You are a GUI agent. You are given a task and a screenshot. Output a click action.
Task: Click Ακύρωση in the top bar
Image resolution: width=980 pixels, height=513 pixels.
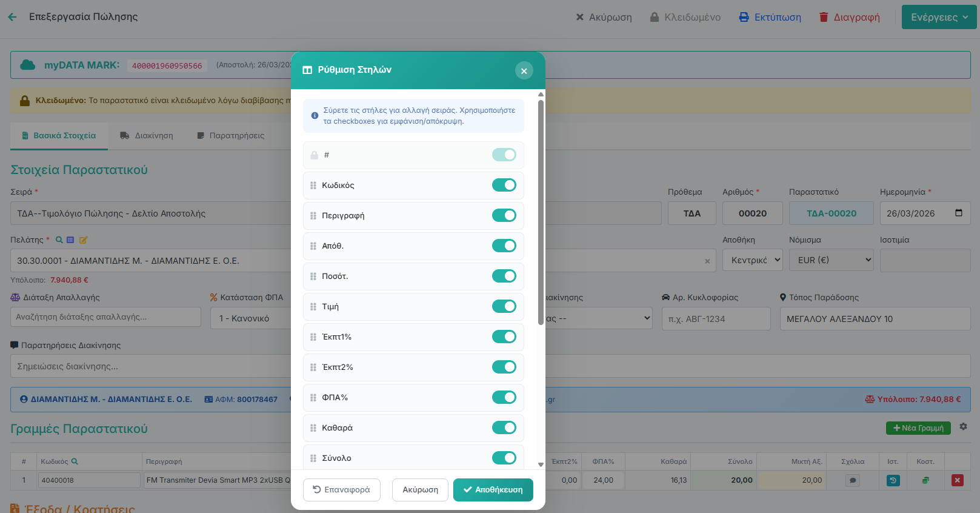[x=604, y=17]
